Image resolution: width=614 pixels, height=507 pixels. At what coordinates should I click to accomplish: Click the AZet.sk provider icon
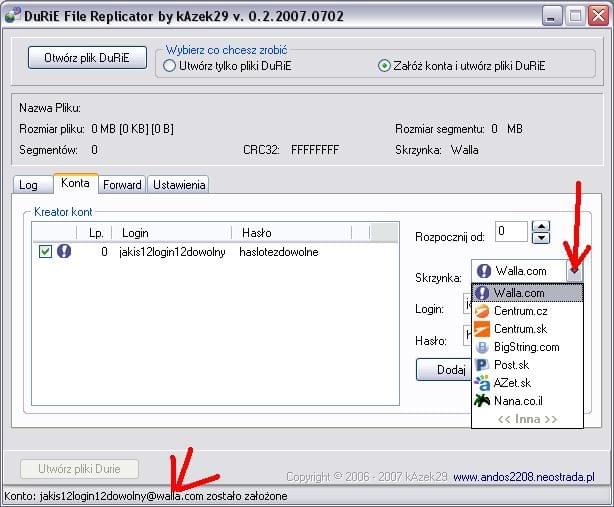[x=482, y=383]
